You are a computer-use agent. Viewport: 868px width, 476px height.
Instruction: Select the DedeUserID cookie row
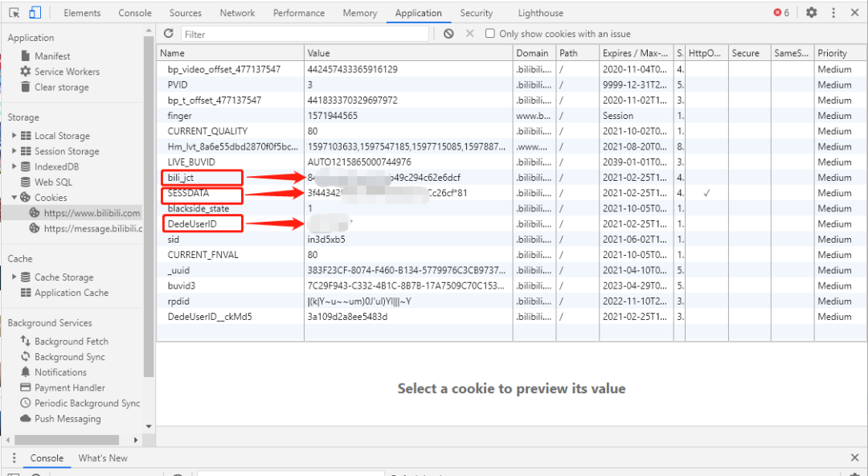coord(511,224)
